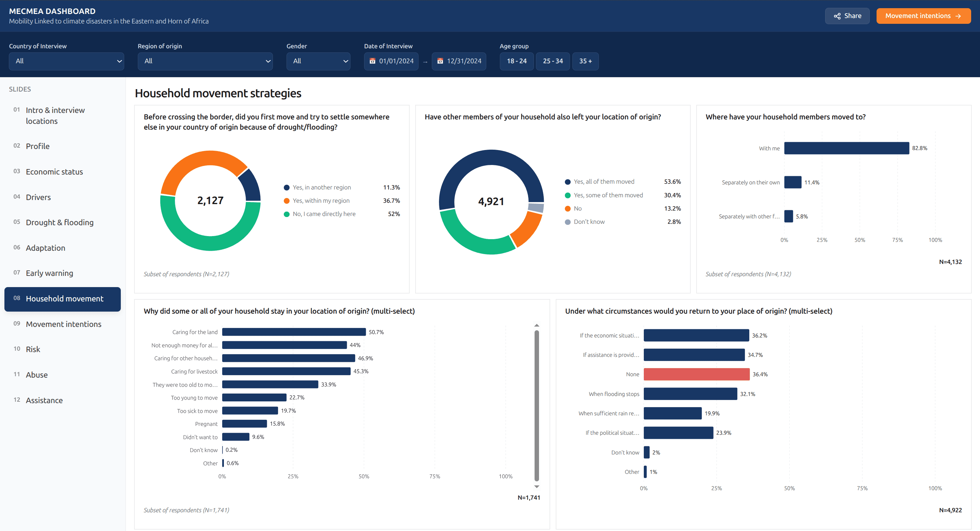Click the red 'None' 36.4% bar
This screenshot has height=531, width=980.
tap(697, 375)
